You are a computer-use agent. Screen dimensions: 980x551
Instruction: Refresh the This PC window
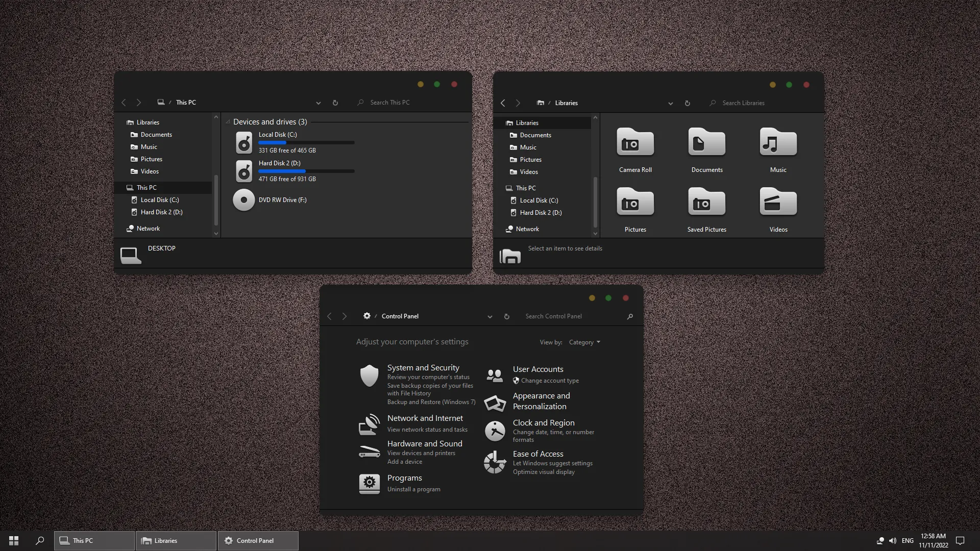[335, 103]
